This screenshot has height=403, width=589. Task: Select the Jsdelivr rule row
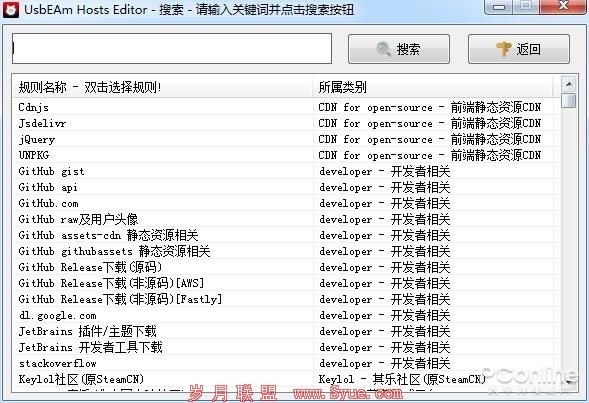286,123
